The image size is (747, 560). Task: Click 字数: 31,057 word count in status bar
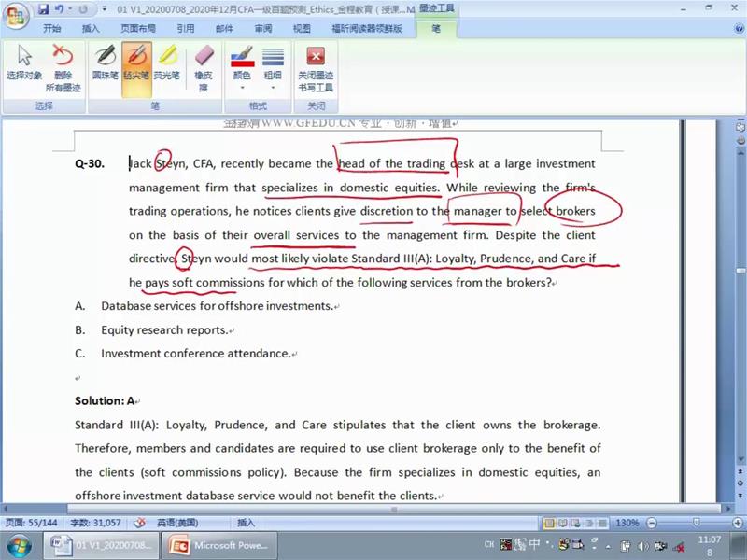pyautogui.click(x=95, y=523)
